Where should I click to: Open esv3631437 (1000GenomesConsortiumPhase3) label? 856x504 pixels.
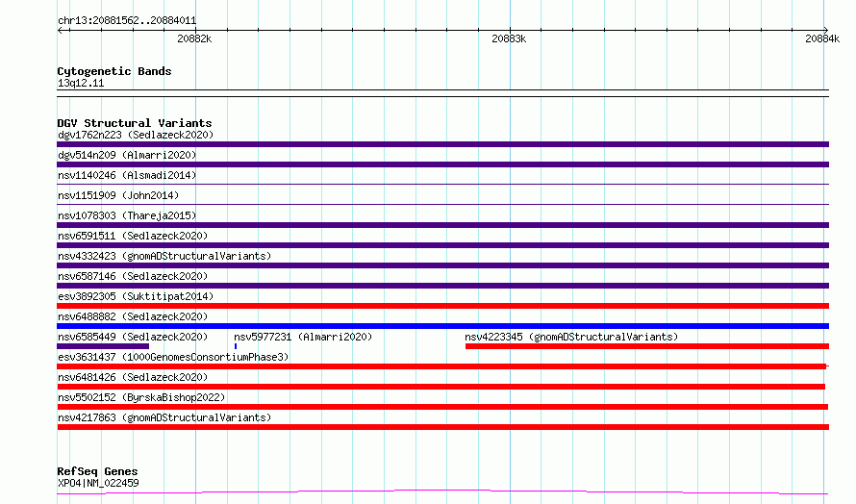coord(173,357)
